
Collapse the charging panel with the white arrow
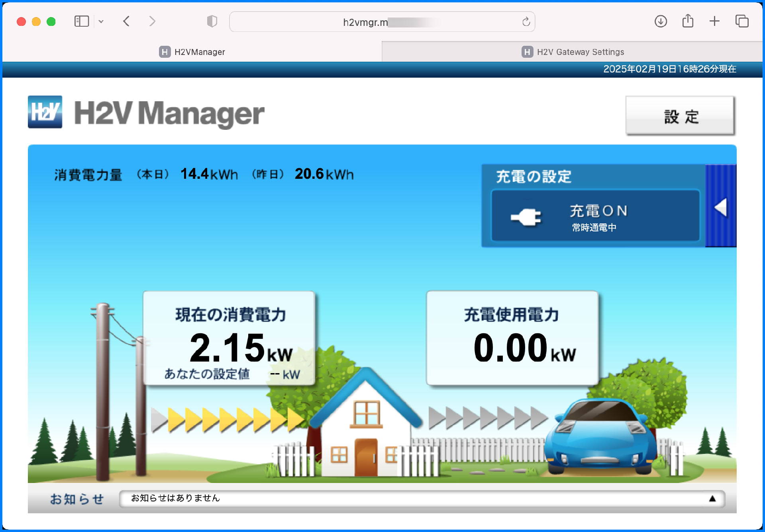(720, 207)
